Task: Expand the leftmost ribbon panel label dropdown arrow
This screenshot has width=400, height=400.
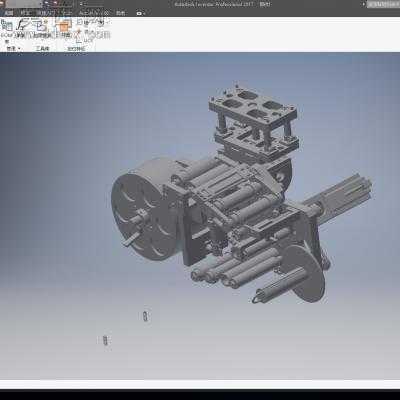Action: coord(19,49)
